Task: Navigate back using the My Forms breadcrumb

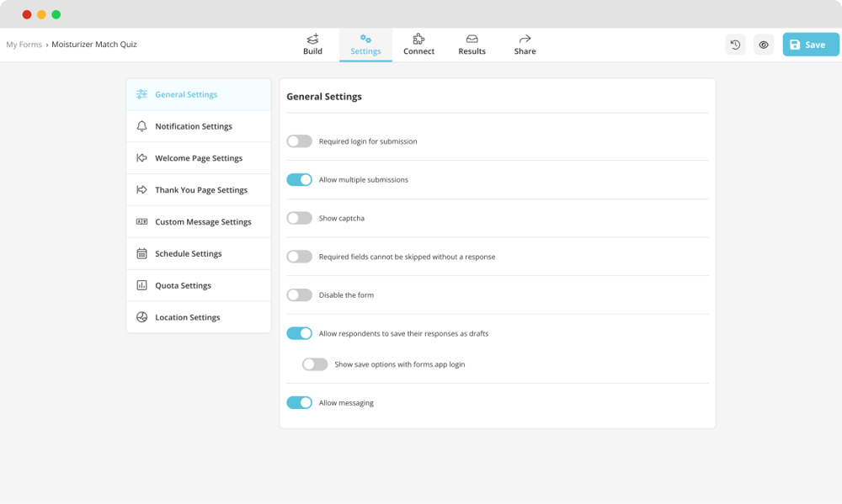Action: pos(23,44)
